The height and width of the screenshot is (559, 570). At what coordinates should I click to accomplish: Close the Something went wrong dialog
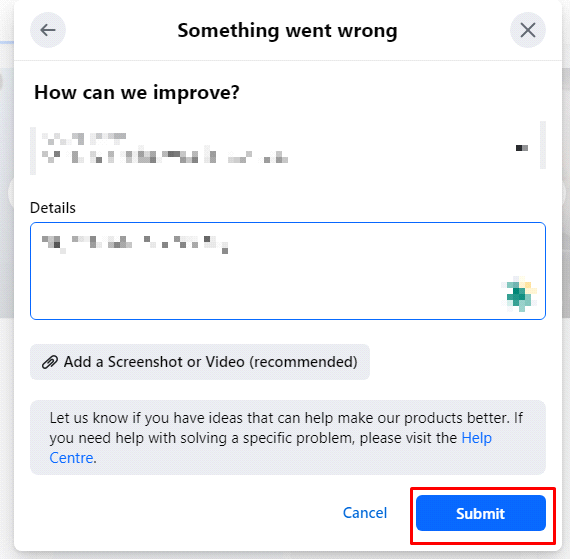click(527, 30)
